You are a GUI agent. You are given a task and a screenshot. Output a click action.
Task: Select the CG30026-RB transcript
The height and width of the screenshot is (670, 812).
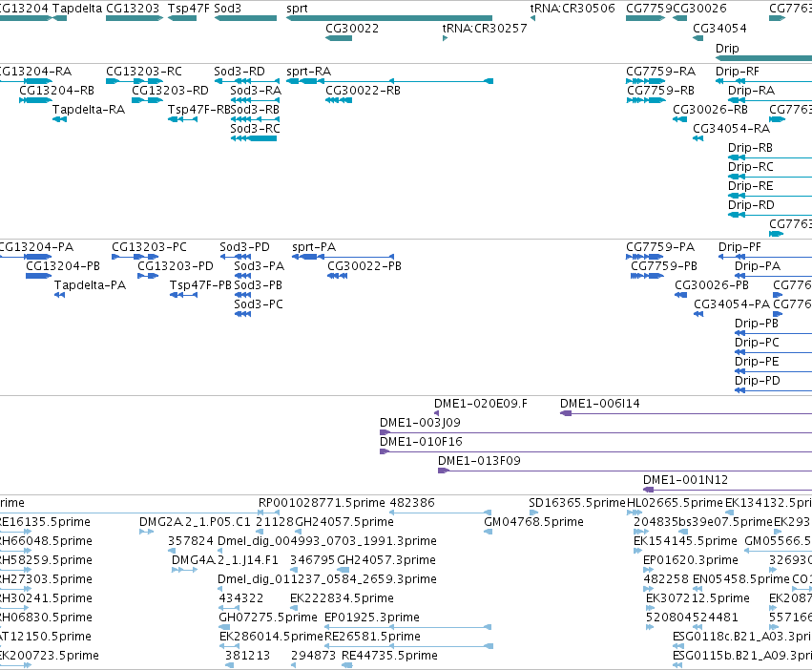point(710,110)
